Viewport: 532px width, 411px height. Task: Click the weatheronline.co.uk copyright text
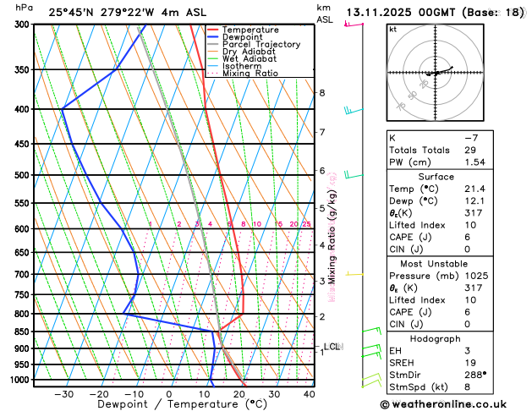coord(443,404)
